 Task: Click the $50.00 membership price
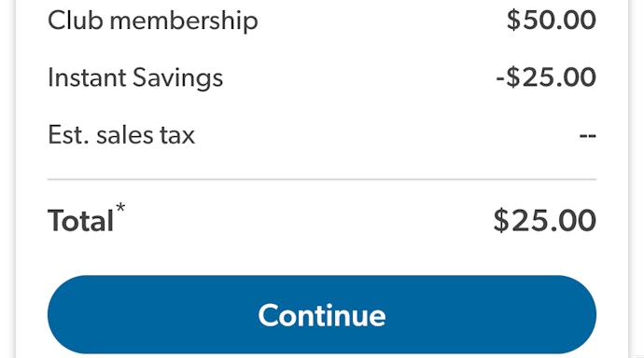point(552,20)
